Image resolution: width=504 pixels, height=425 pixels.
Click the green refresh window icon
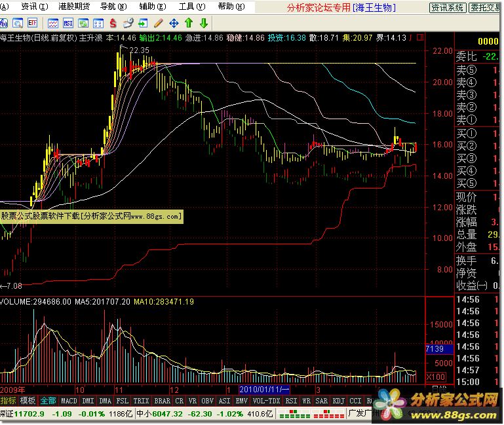(x=83, y=23)
